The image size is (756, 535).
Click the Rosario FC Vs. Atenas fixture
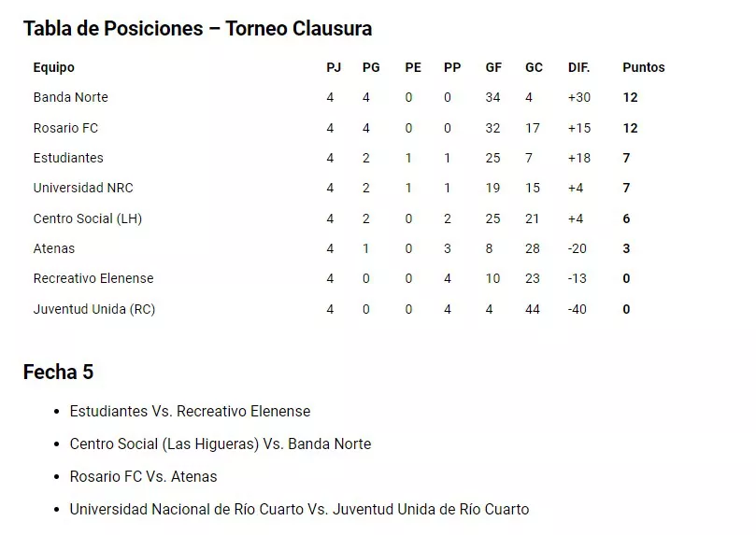click(x=143, y=476)
